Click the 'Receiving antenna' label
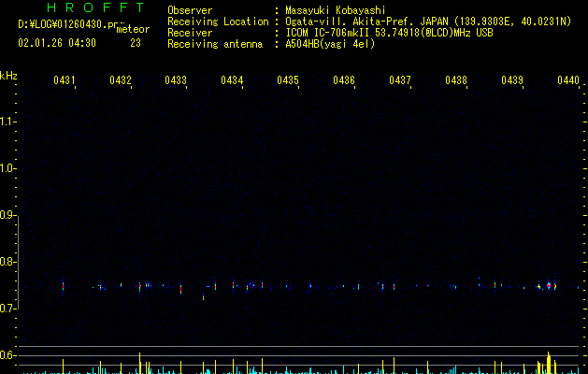The height and width of the screenshot is (374, 588). [x=215, y=44]
